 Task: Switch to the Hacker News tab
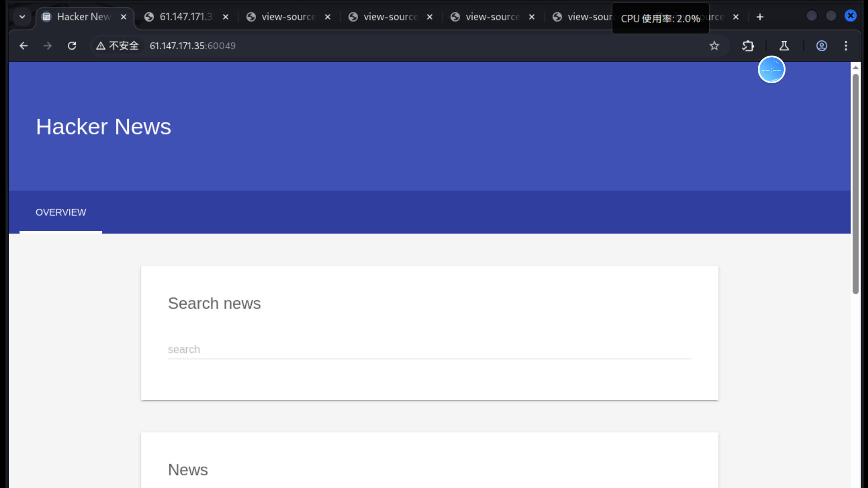(x=82, y=17)
